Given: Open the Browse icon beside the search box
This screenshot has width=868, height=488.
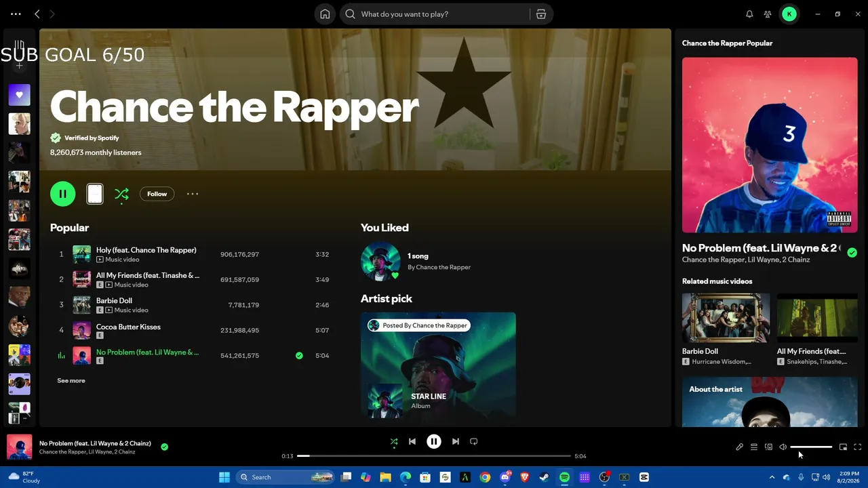Looking at the screenshot, I should point(540,14).
